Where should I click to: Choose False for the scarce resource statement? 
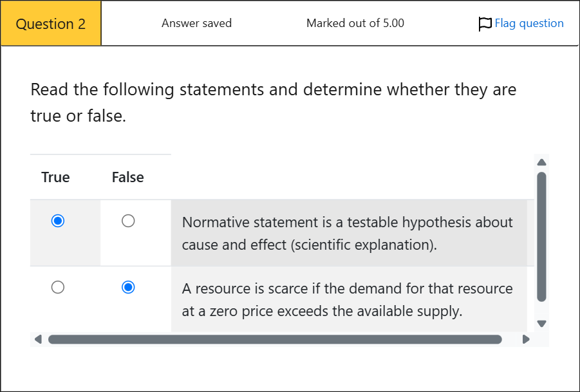[x=128, y=287]
